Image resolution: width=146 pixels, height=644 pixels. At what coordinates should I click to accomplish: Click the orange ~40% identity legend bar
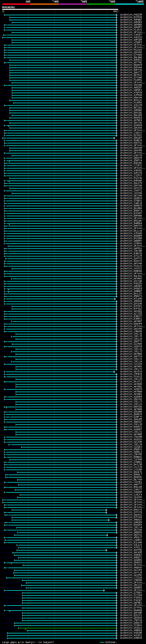[x=45, y=4]
